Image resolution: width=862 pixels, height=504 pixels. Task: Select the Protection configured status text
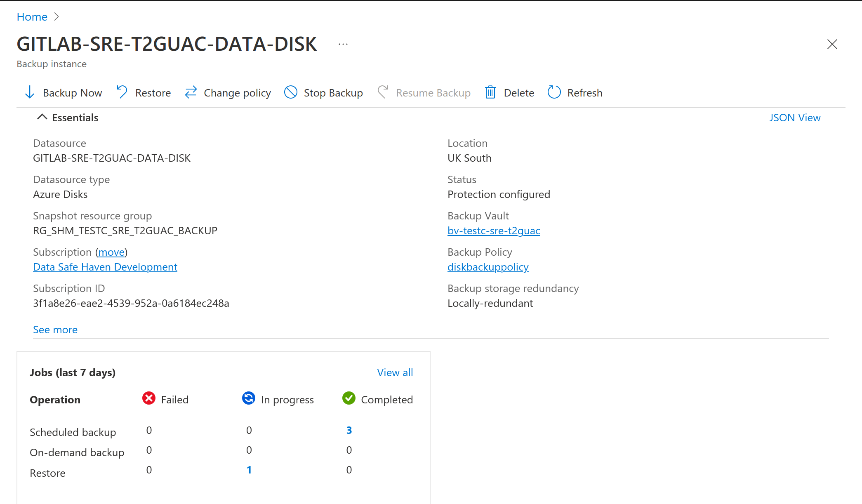point(499,194)
